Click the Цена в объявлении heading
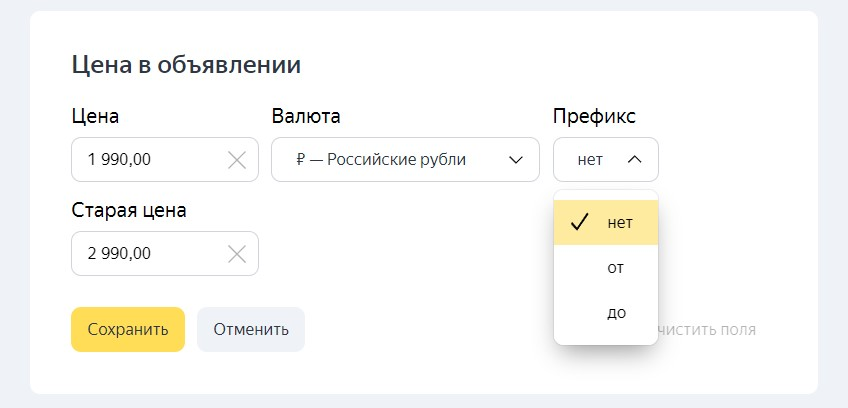 pyautogui.click(x=186, y=65)
